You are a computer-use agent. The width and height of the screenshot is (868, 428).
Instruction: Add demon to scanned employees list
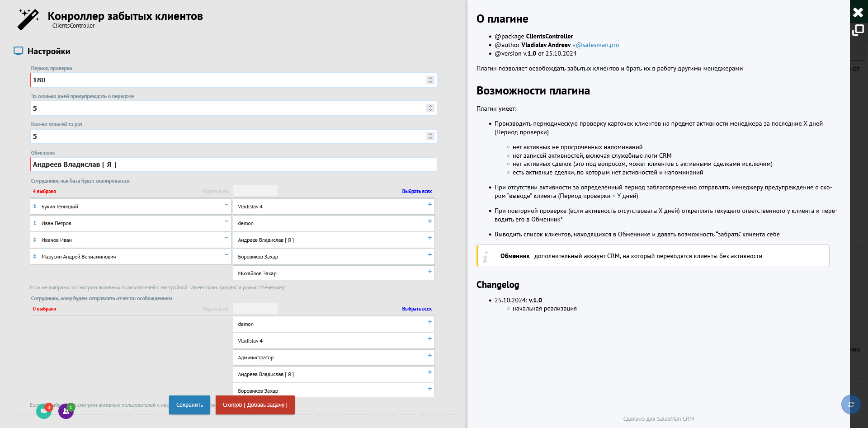click(x=429, y=221)
